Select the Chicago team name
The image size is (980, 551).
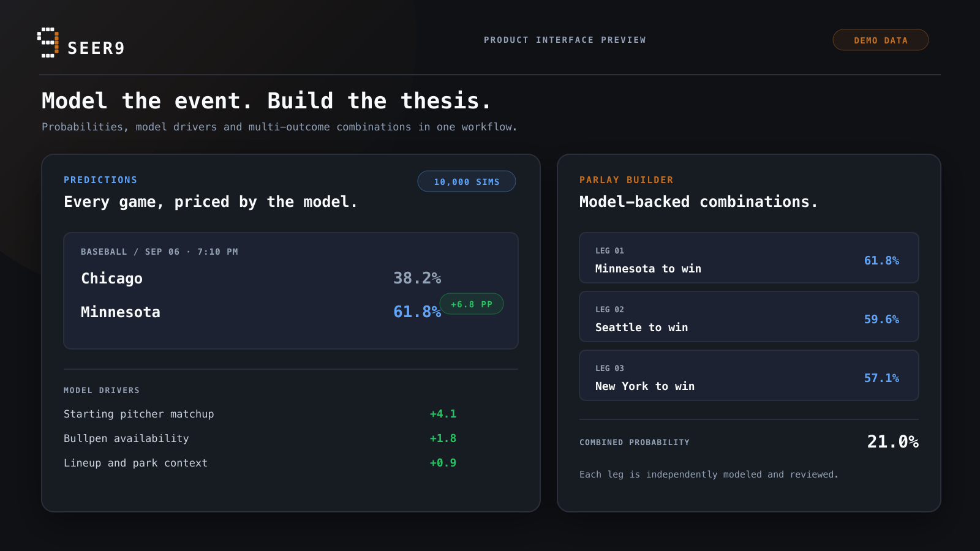(111, 279)
